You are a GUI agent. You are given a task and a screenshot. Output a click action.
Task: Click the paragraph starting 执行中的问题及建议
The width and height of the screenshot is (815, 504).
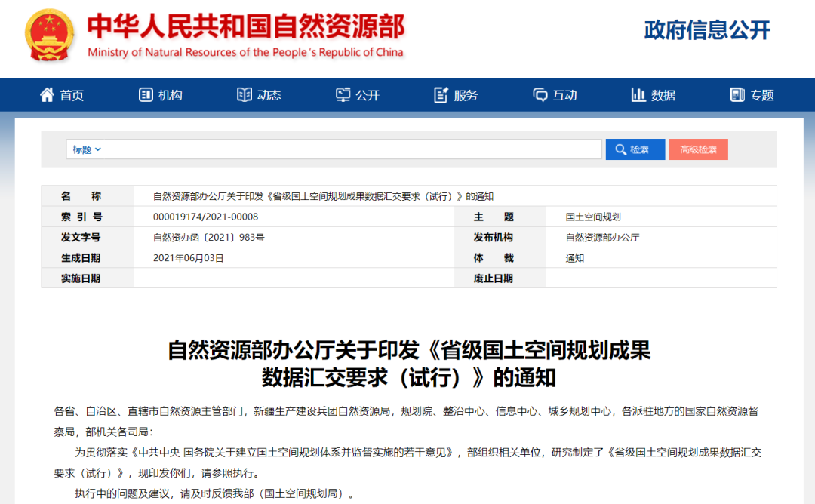pyautogui.click(x=214, y=493)
